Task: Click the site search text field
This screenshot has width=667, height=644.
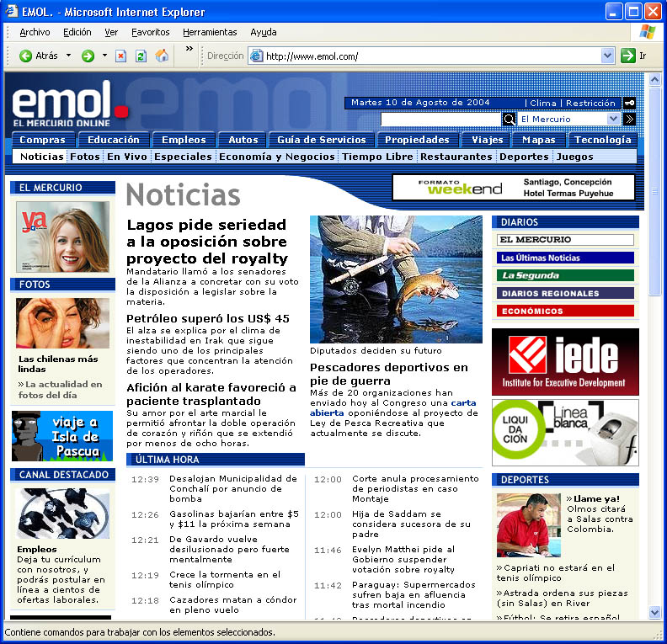Action: click(x=440, y=120)
